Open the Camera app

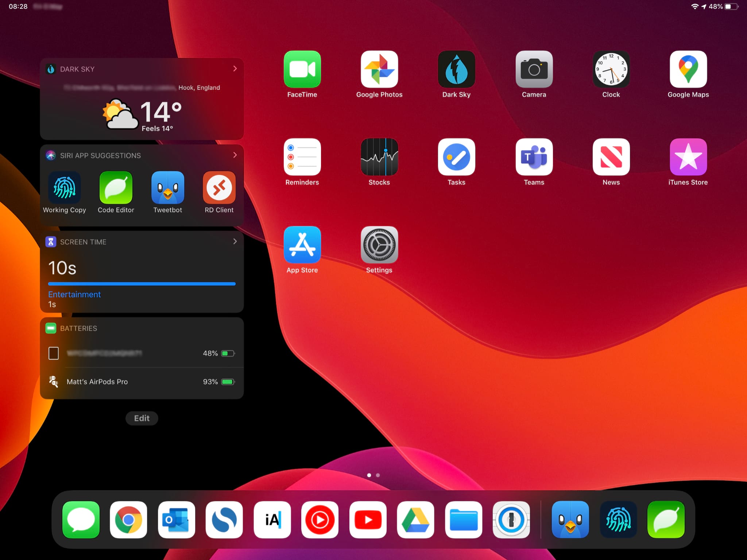click(534, 69)
